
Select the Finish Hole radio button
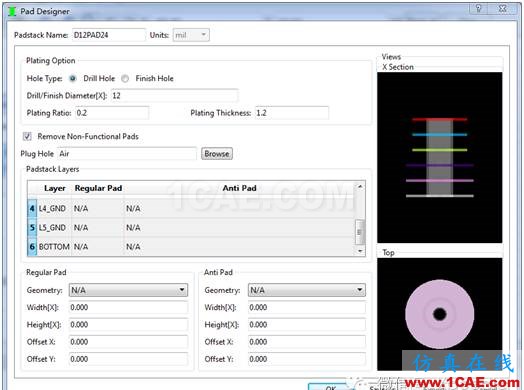125,79
